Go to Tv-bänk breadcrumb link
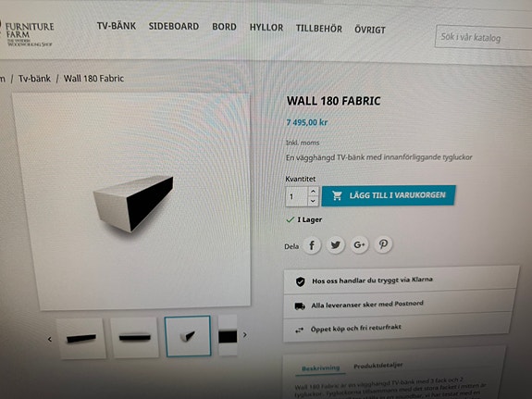532x399 pixels. [34, 79]
